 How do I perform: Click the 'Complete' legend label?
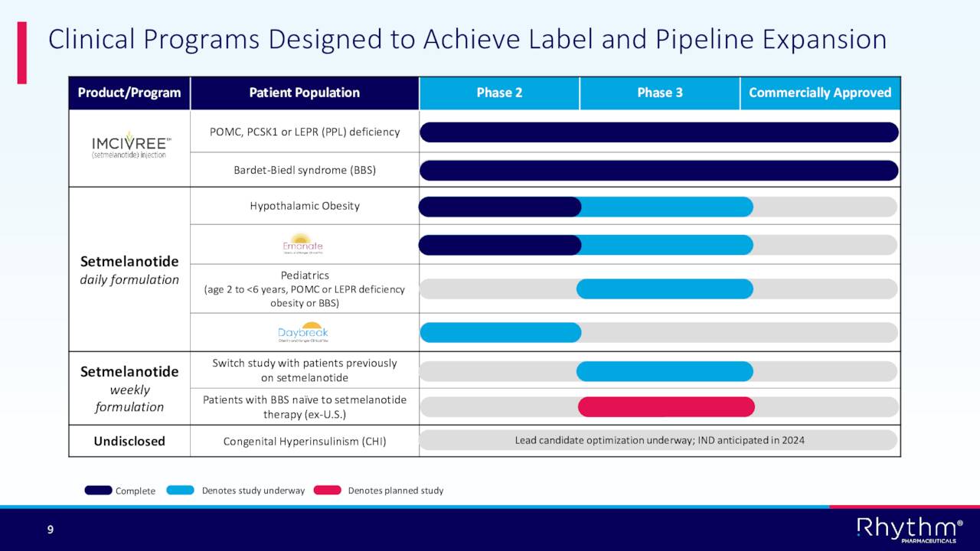pyautogui.click(x=136, y=491)
